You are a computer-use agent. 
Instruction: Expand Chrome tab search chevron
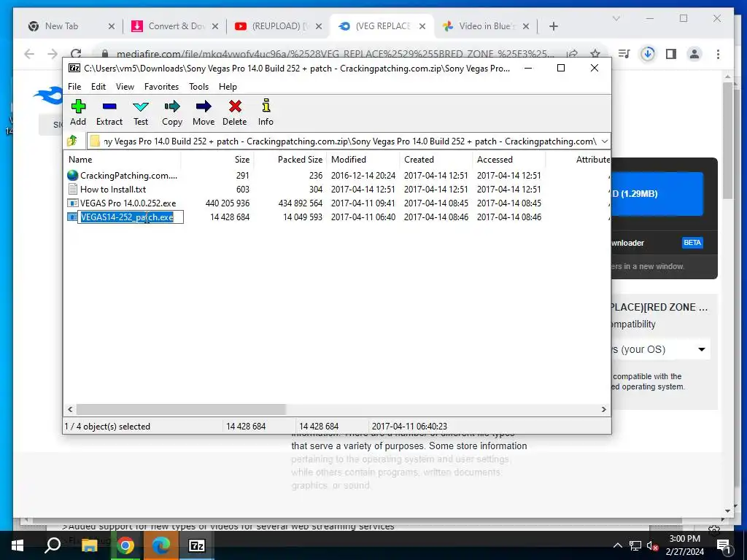[616, 18]
